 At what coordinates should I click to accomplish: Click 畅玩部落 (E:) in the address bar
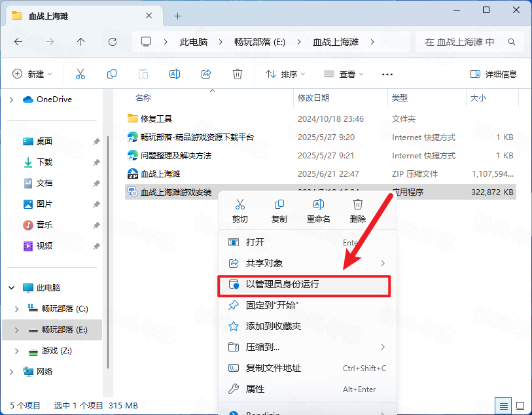pyautogui.click(x=260, y=42)
